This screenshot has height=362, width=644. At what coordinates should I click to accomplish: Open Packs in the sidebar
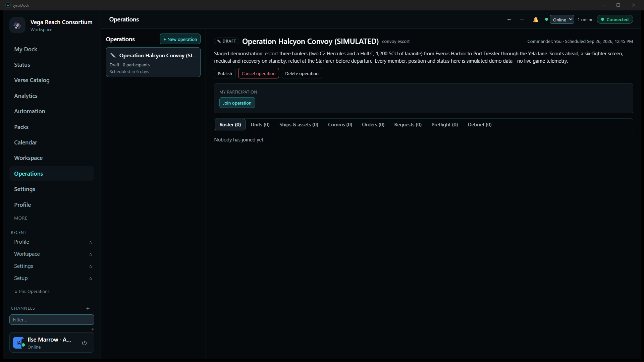(x=52, y=127)
